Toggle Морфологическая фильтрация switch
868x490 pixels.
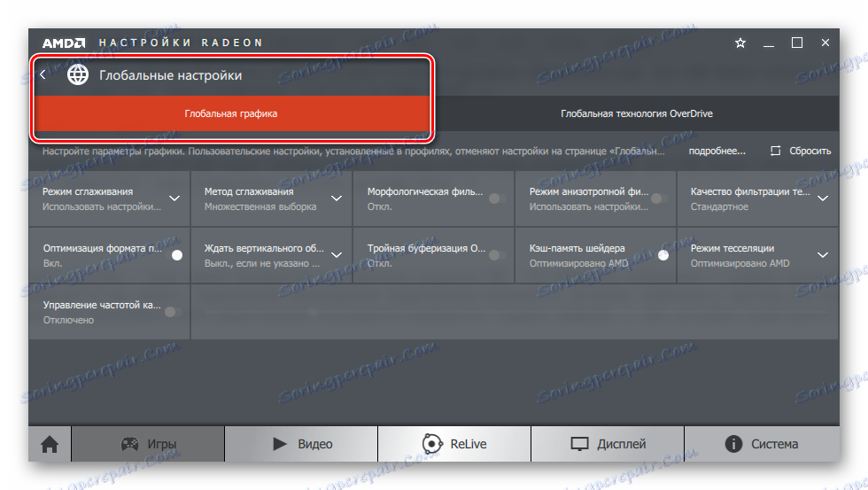coord(497,198)
